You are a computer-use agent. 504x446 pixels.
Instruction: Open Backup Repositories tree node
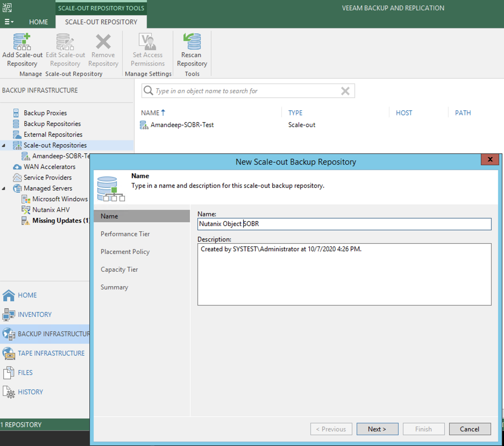(52, 124)
